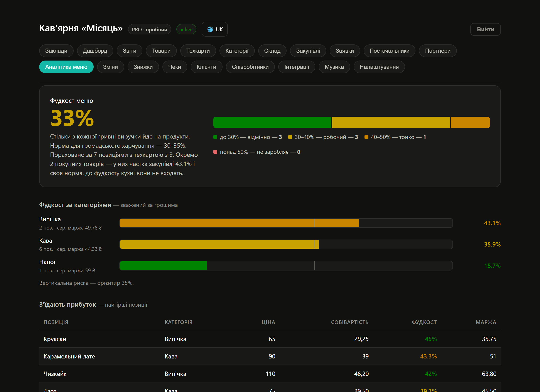Viewport: 540px width, 392px height.
Task: Click the КАТЕГОРІЯ column header
Action: [179, 322]
